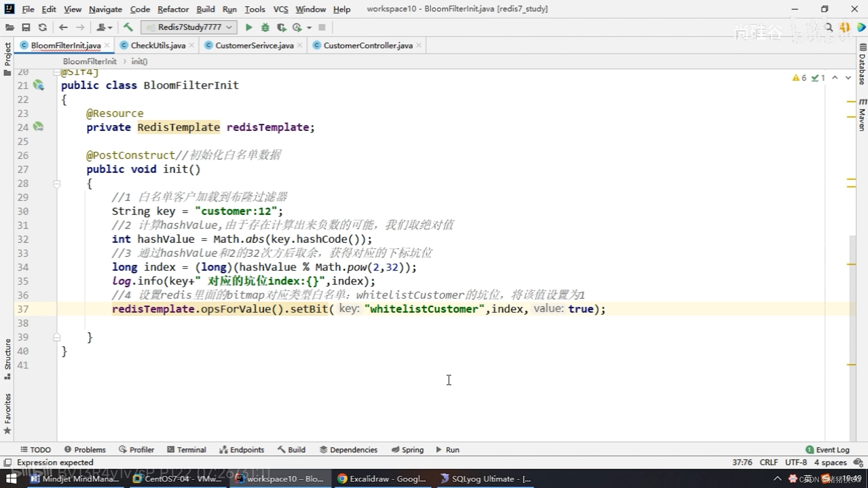Click the Stop process icon
The width and height of the screenshot is (868, 488).
(322, 28)
